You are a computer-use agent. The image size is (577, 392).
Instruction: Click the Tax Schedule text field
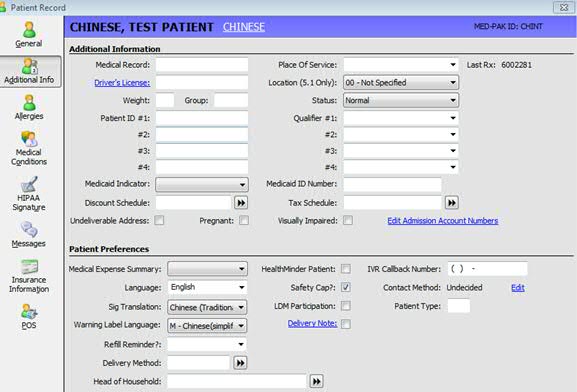click(x=392, y=203)
